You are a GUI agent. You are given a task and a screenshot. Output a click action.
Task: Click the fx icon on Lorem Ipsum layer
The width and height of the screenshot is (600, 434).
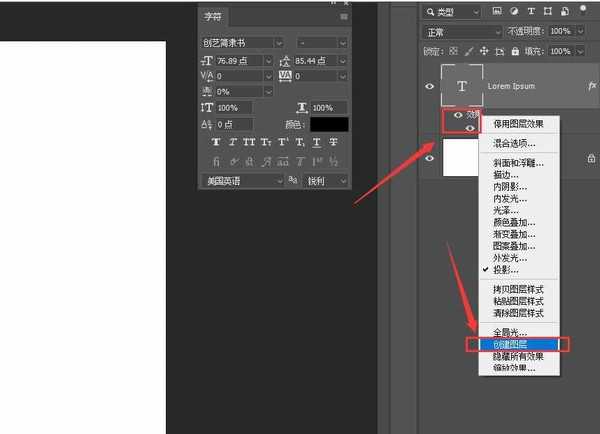click(592, 87)
